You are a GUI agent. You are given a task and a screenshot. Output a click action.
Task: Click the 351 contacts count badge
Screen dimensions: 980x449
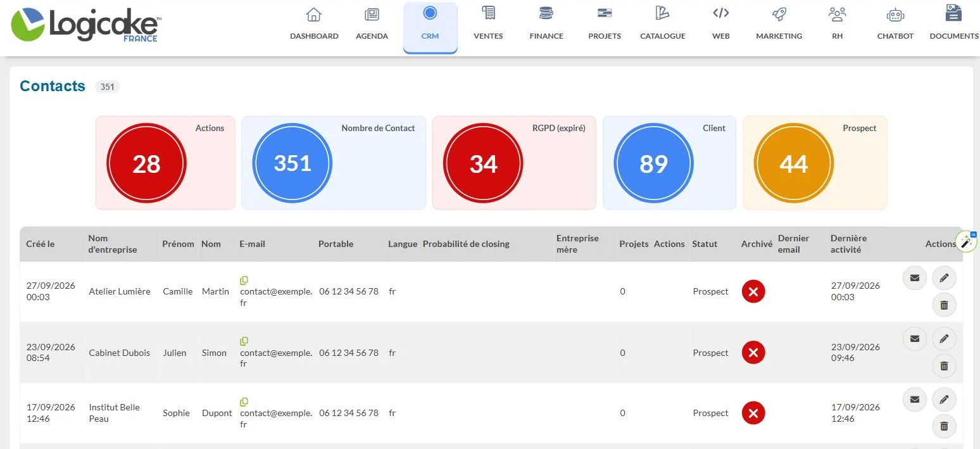(108, 87)
